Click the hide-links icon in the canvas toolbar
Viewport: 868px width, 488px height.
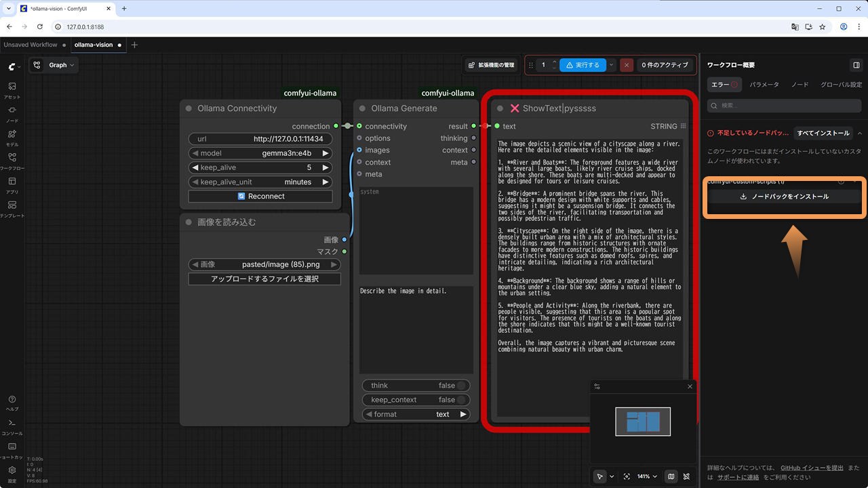[687, 476]
